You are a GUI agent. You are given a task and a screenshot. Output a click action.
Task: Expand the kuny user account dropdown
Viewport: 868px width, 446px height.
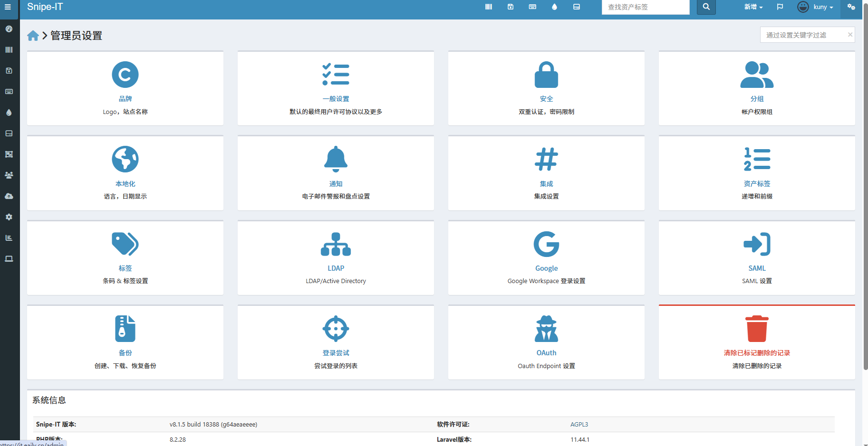pyautogui.click(x=815, y=7)
